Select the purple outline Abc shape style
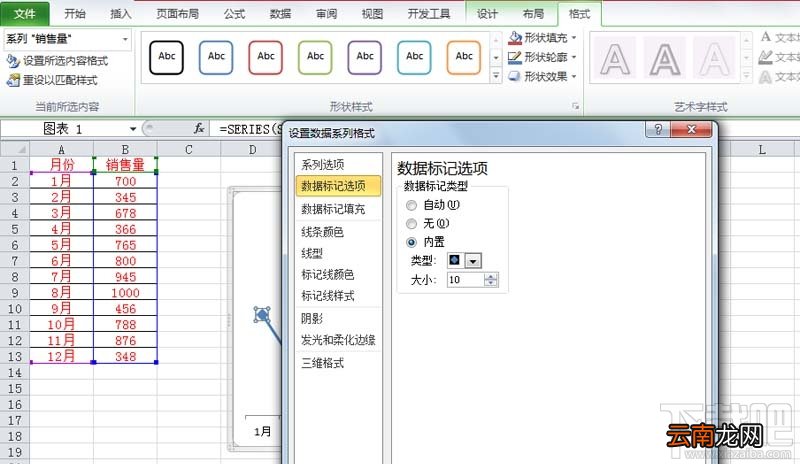800x464 pixels. click(364, 57)
